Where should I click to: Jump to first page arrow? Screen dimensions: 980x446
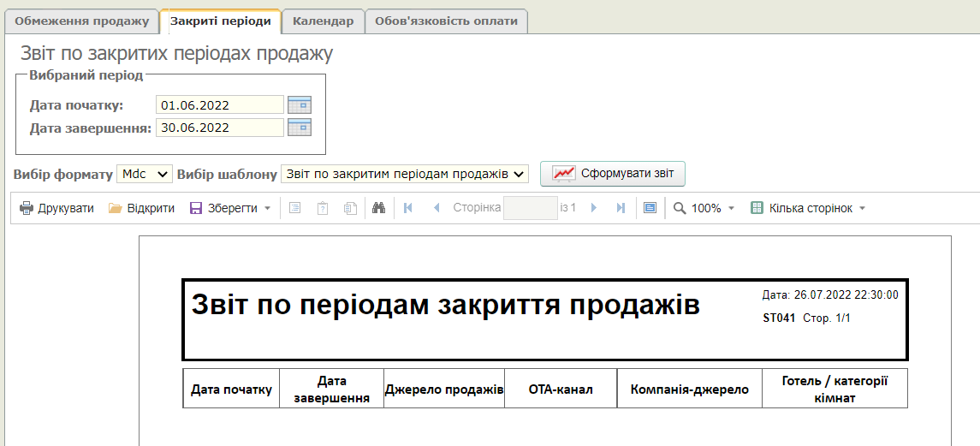pos(408,208)
